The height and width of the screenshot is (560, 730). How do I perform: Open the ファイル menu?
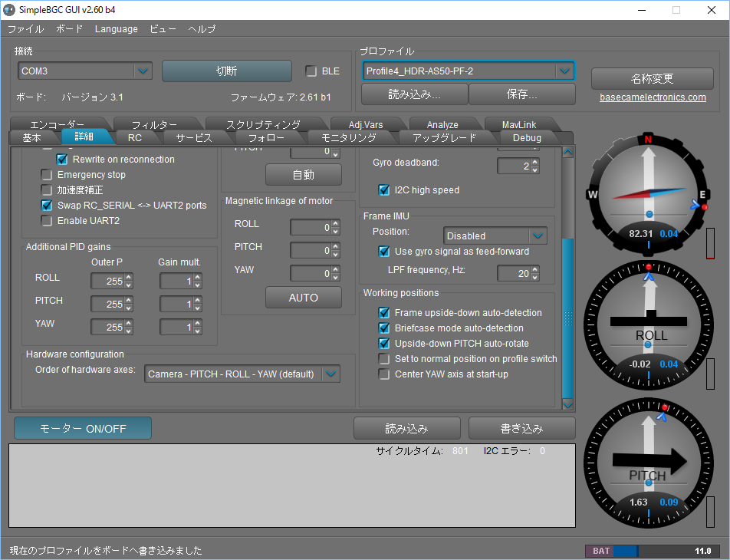[25, 29]
